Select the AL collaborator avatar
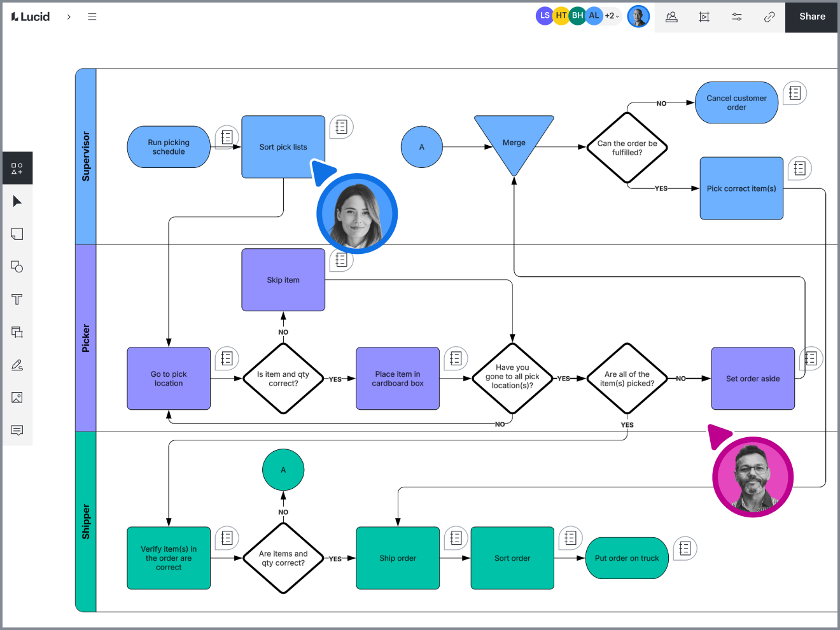 click(594, 16)
